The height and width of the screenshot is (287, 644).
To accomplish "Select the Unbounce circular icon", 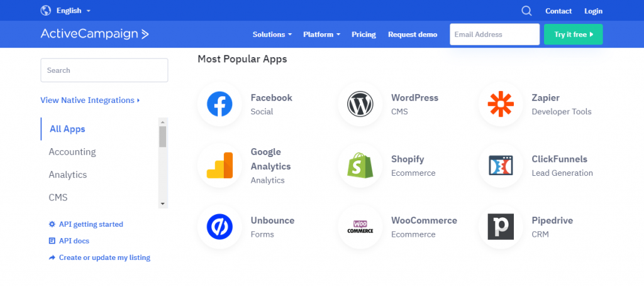I will tap(219, 227).
